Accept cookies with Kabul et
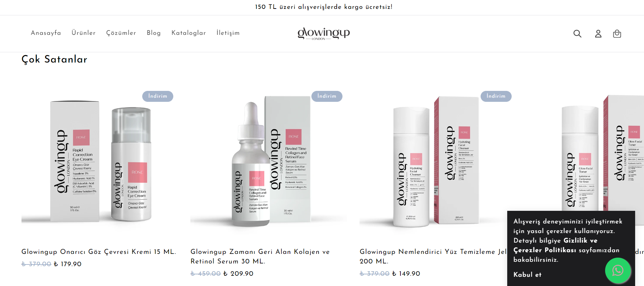The image size is (644, 286). [x=527, y=274]
